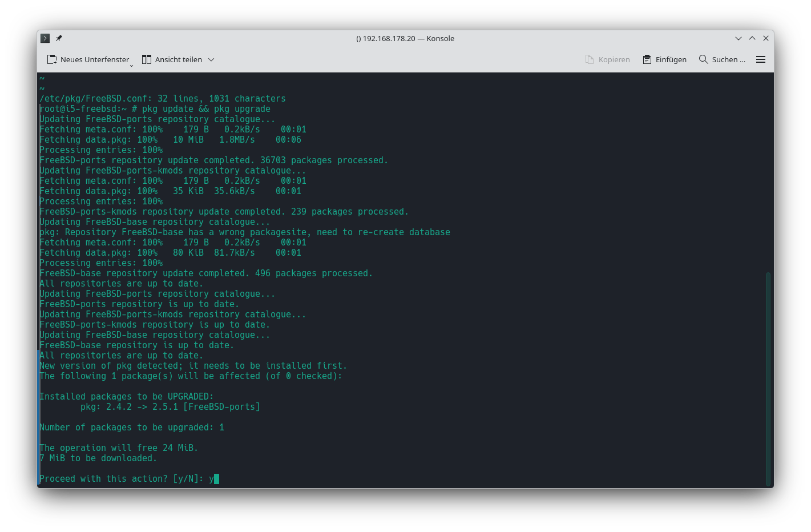Open search via Suchen ... label

pyautogui.click(x=728, y=59)
